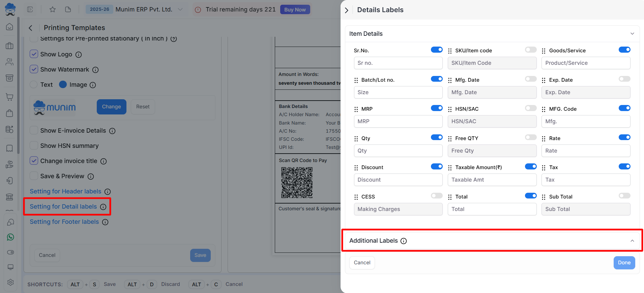This screenshot has width=644, height=293.
Task: Enable the HSN/SAC toggle
Action: pos(530,108)
